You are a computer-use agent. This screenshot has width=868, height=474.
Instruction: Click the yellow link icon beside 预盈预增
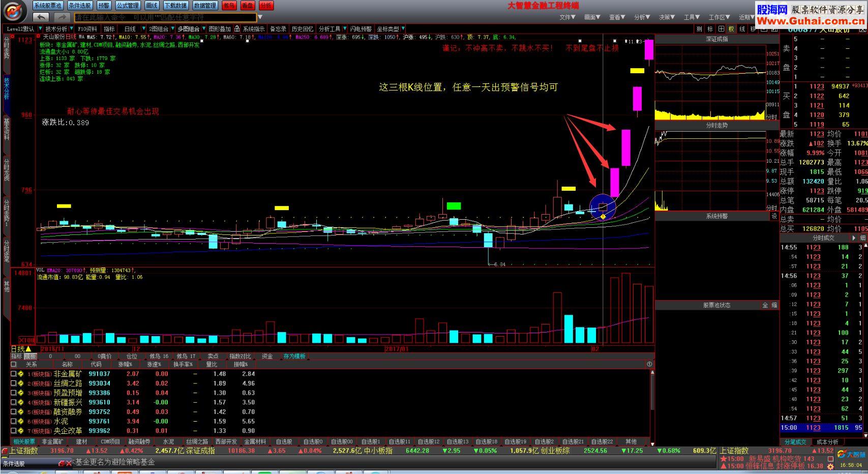(21, 393)
